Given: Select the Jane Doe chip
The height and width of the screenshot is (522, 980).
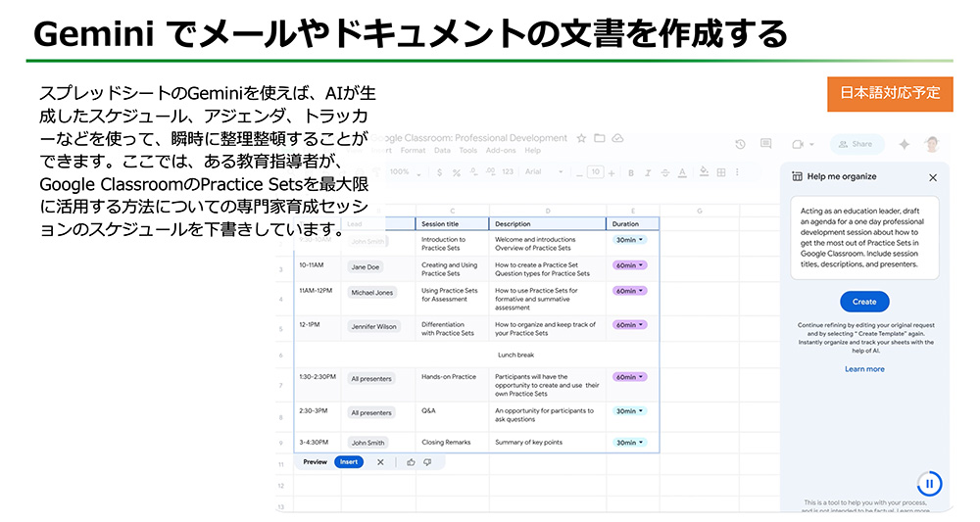Looking at the screenshot, I should click(366, 266).
